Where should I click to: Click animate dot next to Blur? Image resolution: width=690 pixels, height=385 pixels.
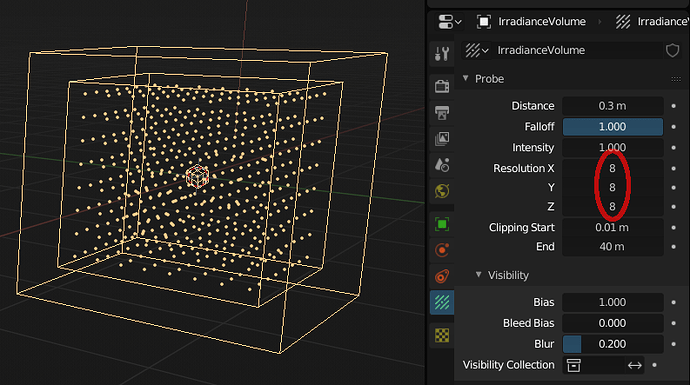pyautogui.click(x=674, y=344)
